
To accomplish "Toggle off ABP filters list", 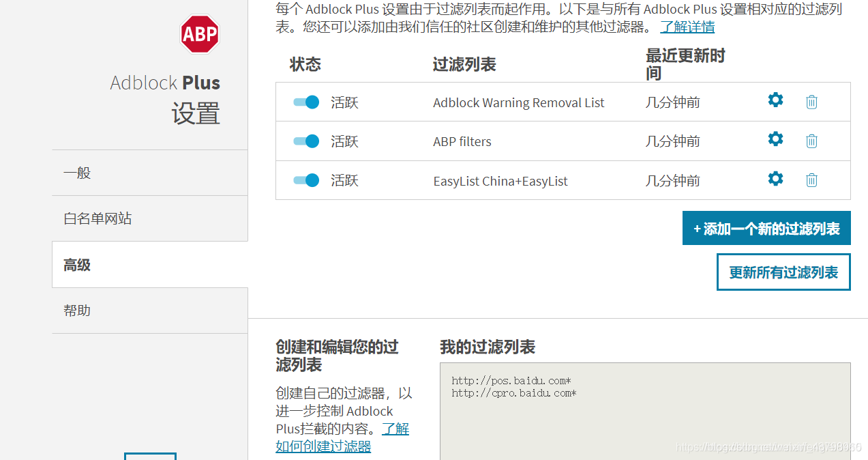I will [x=306, y=141].
